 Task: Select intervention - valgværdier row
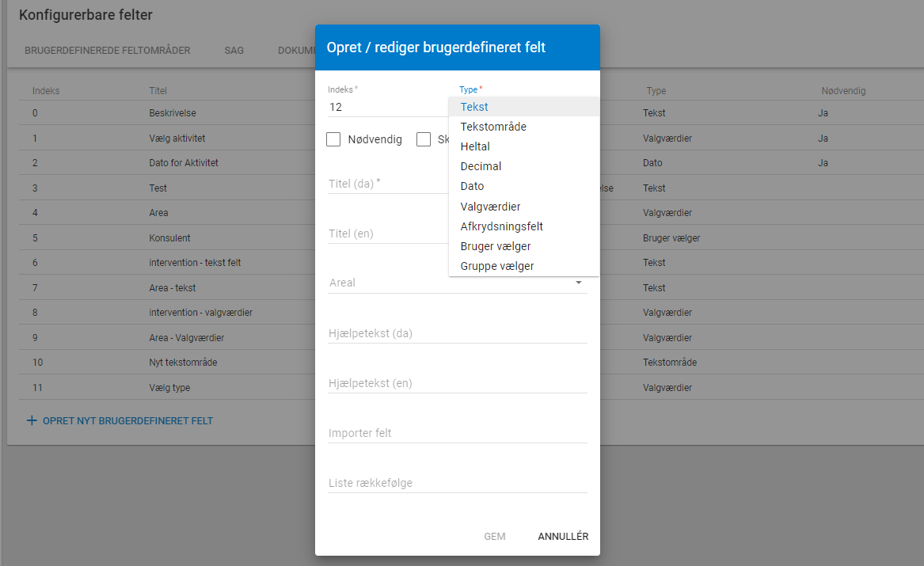[x=200, y=313]
